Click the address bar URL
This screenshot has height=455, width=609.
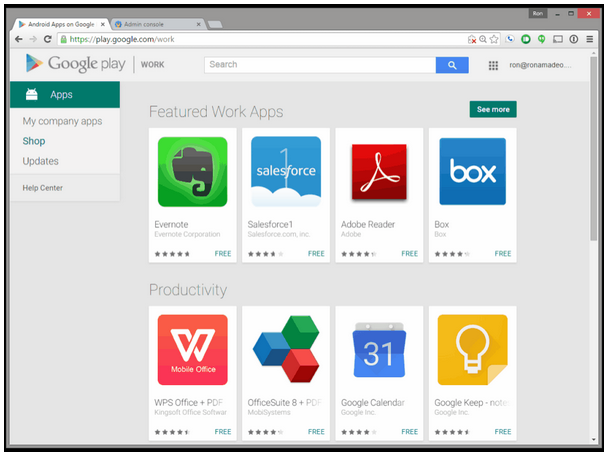pos(122,39)
